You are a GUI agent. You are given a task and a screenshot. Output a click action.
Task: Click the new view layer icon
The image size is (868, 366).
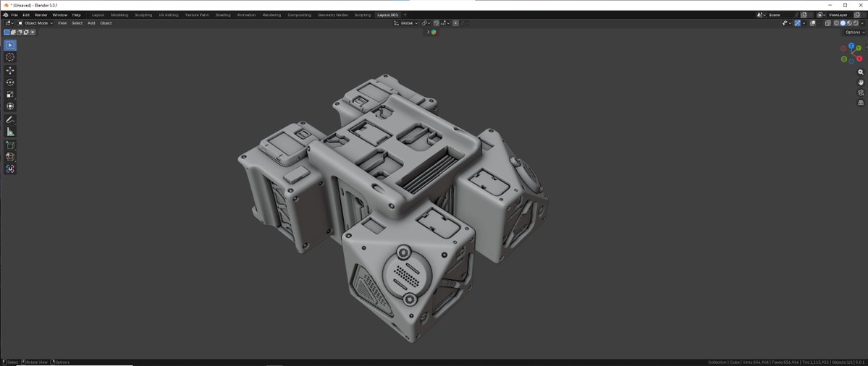point(856,14)
